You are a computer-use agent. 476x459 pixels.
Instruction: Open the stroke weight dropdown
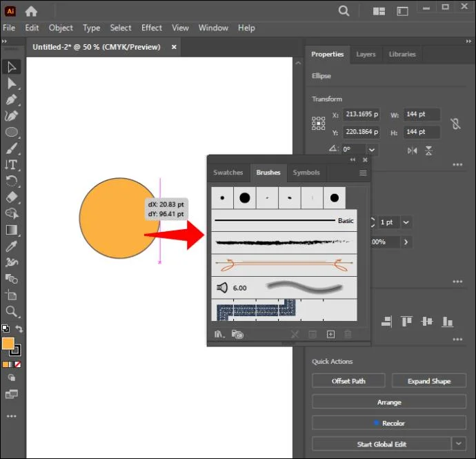406,222
